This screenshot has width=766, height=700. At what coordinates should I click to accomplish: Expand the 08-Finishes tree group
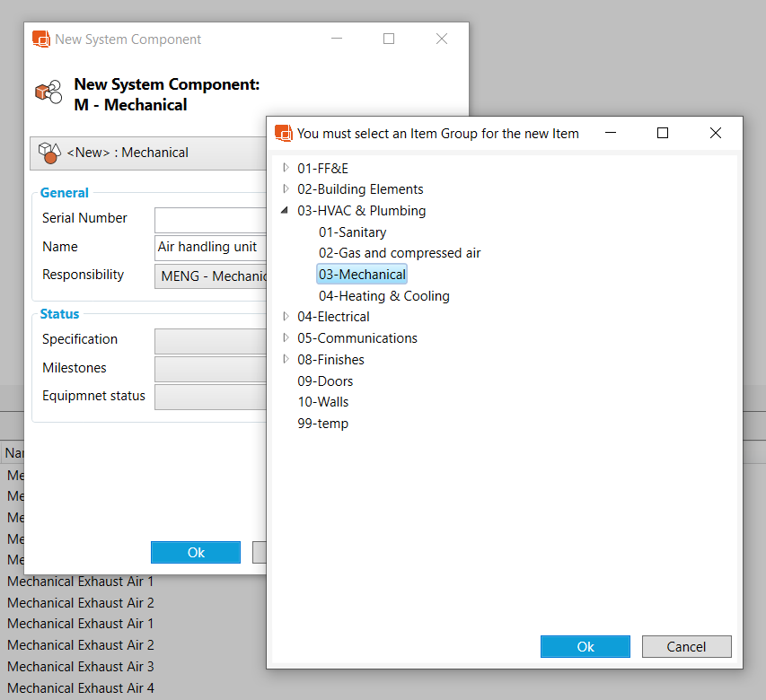286,359
